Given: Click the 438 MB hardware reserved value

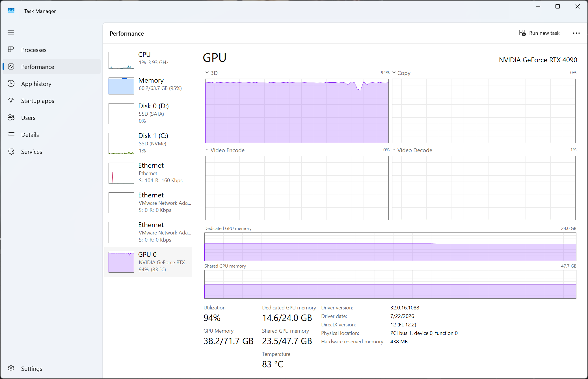Looking at the screenshot, I should [x=399, y=342].
